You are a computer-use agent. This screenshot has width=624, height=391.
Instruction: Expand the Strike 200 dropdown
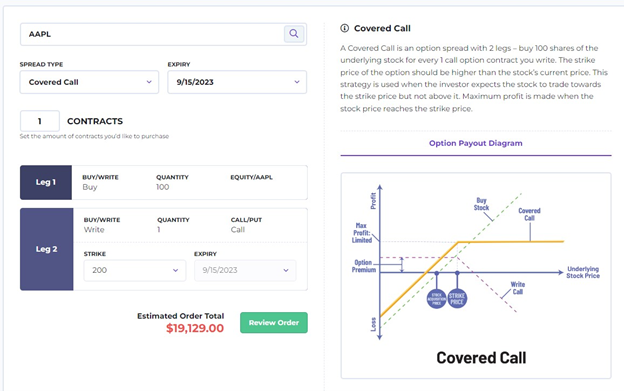[135, 270]
